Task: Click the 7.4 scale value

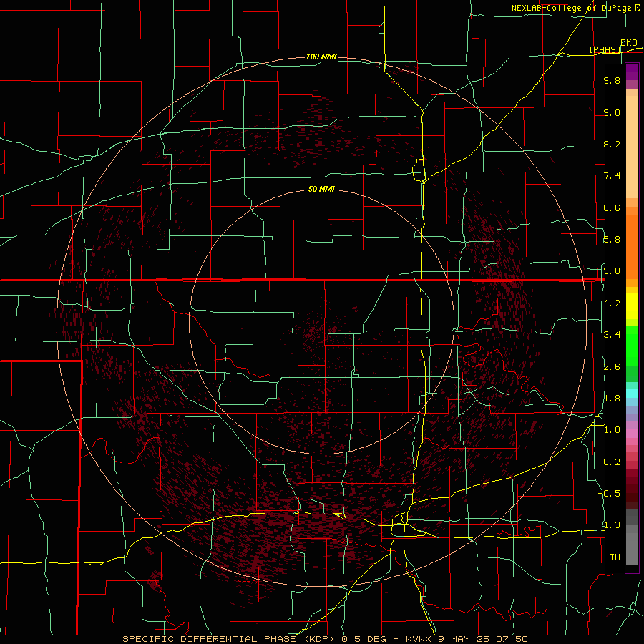Action: tap(612, 176)
